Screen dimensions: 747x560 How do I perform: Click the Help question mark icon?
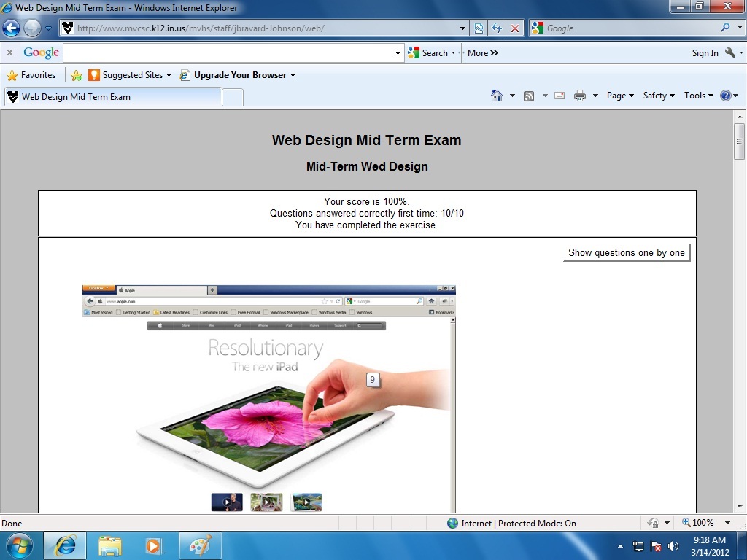click(x=725, y=96)
